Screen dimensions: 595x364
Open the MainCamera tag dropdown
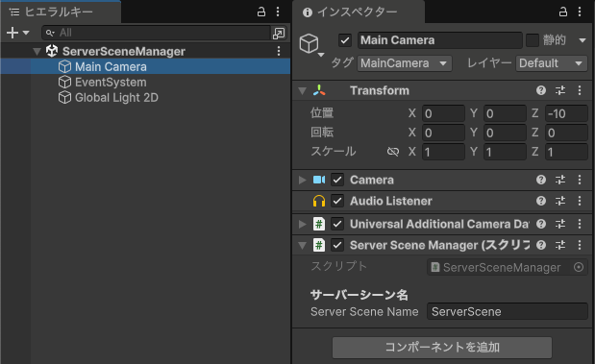(x=405, y=63)
